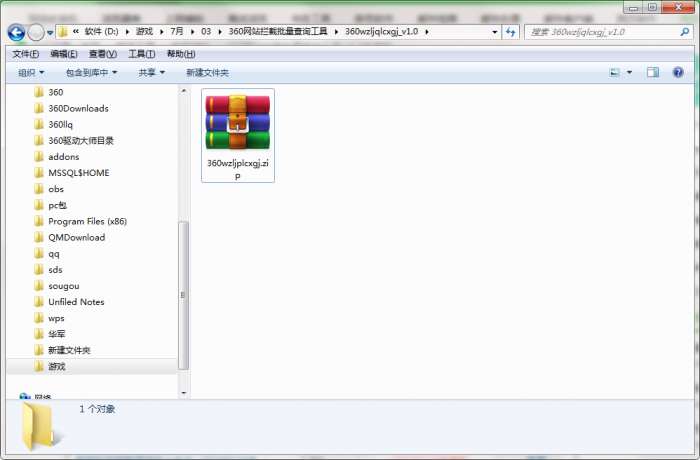This screenshot has width=700, height=460.
Task: Open the address bar history dropdown
Action: tap(494, 32)
